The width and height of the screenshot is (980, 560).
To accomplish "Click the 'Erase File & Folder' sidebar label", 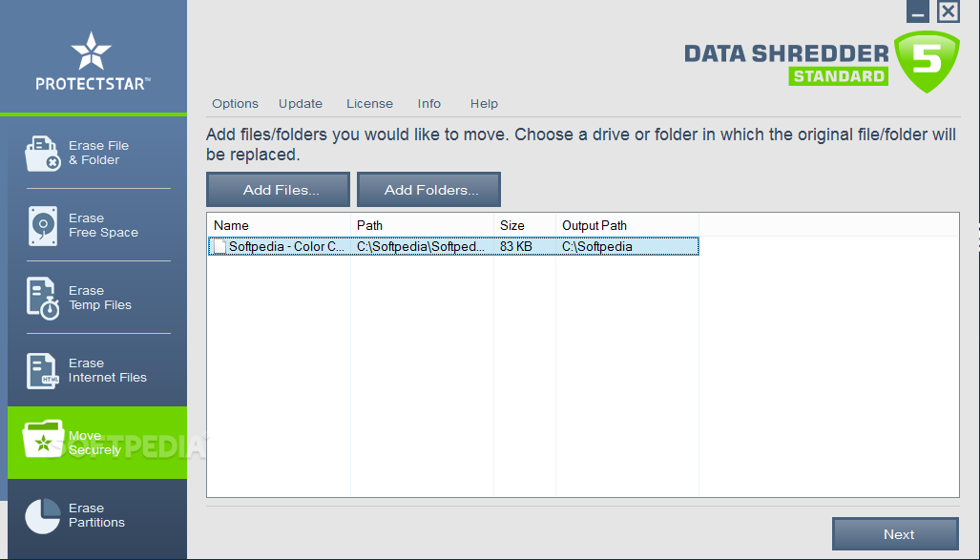I will 98,154.
